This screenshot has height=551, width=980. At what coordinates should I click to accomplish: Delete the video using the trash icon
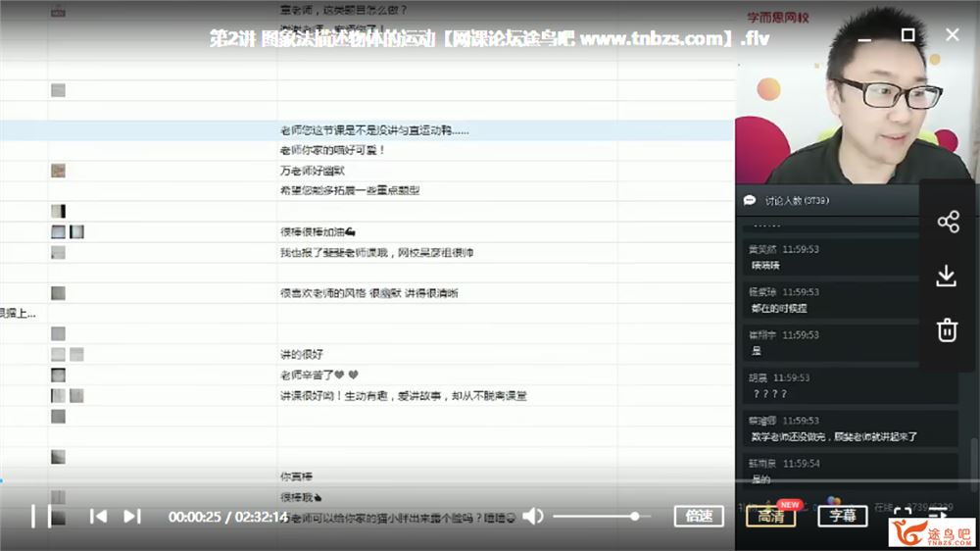tap(947, 329)
